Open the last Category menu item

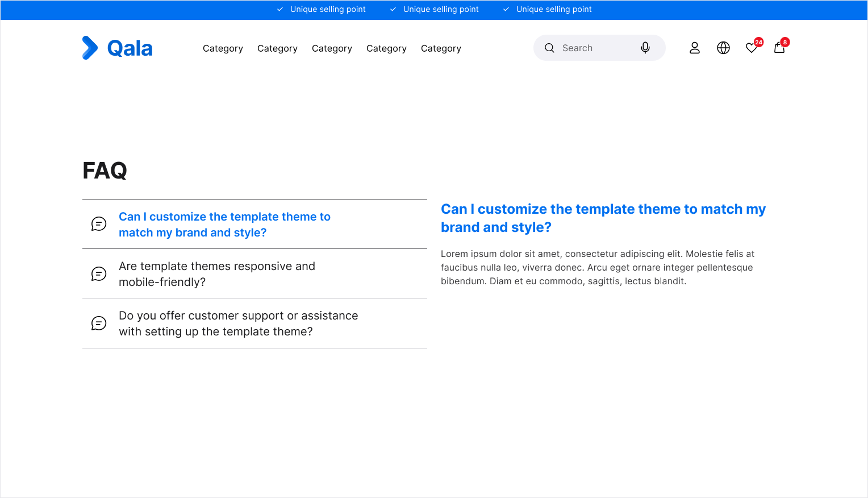(441, 48)
